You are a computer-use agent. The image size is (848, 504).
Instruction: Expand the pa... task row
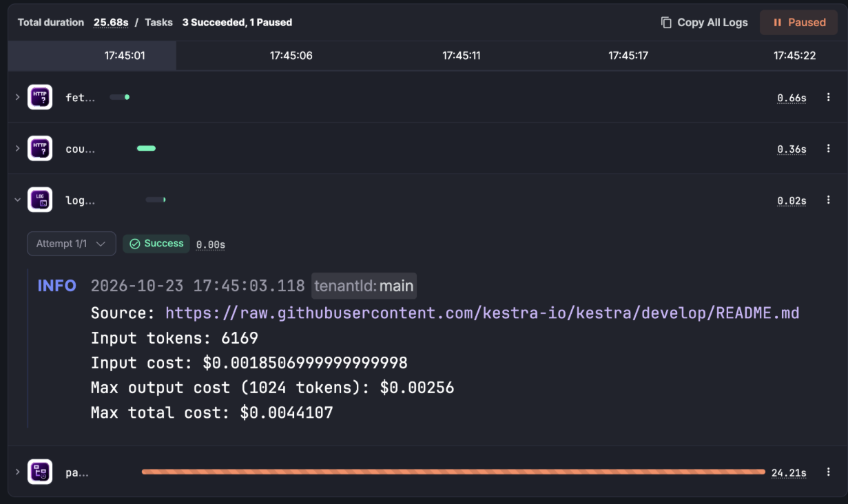(17, 472)
